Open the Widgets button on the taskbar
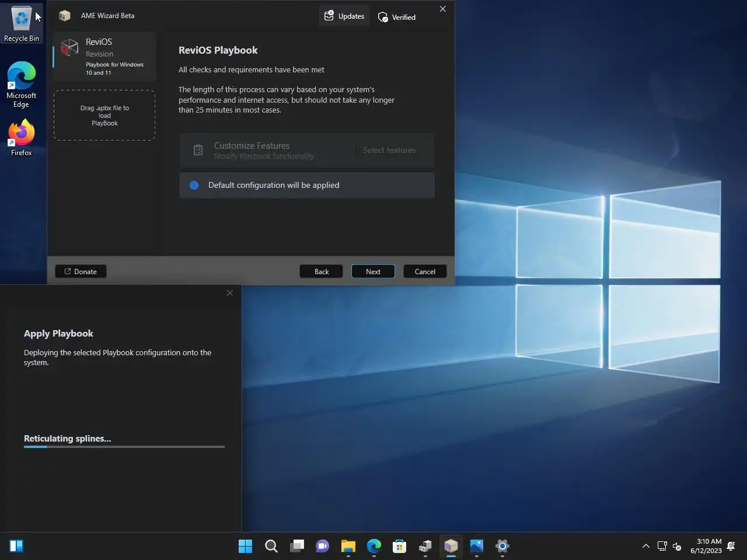 click(x=16, y=546)
